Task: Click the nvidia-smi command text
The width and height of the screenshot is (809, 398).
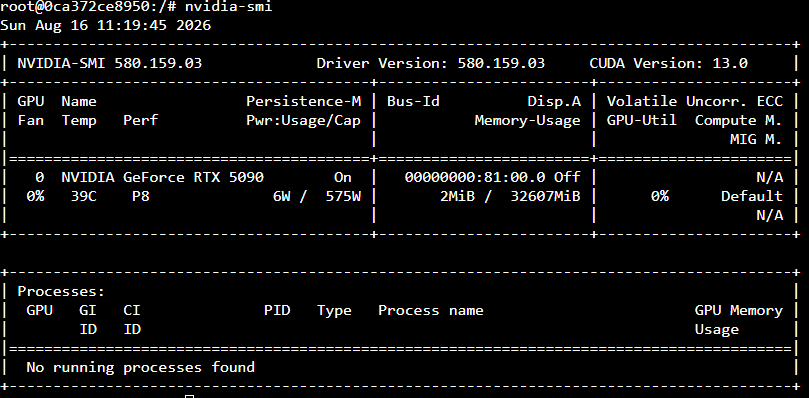Action: [x=228, y=7]
